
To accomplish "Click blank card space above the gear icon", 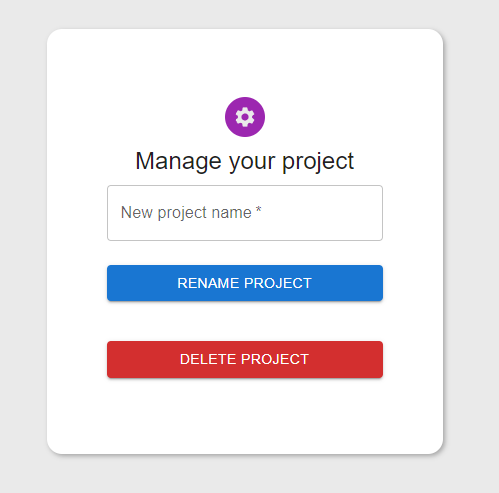I will [x=245, y=62].
